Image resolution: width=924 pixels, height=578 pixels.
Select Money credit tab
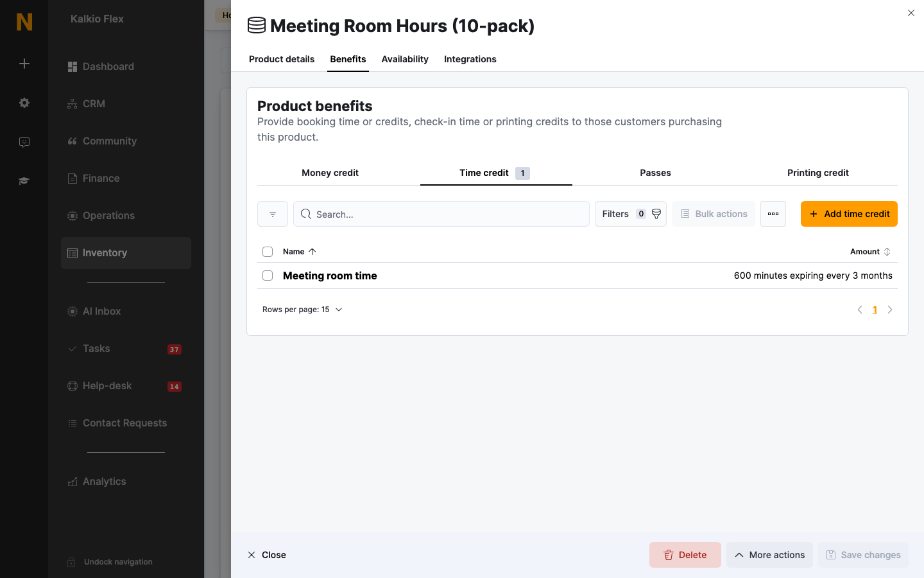pos(330,173)
